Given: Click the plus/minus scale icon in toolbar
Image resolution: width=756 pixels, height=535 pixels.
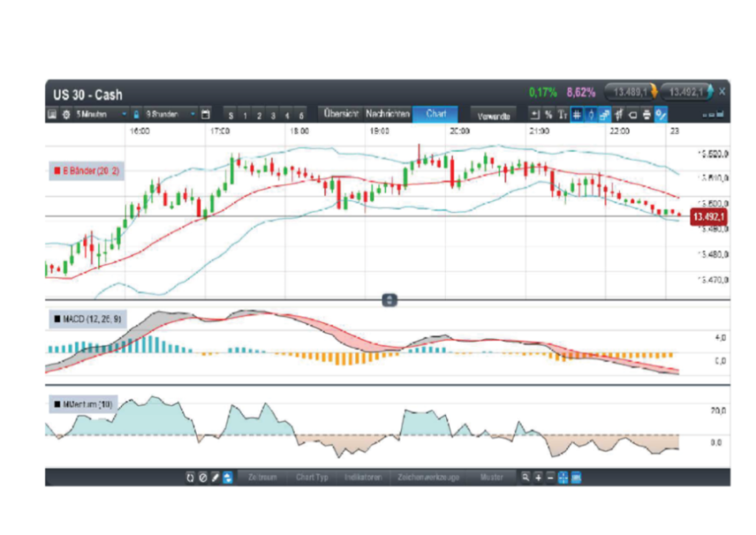Looking at the screenshot, I should coord(535,114).
